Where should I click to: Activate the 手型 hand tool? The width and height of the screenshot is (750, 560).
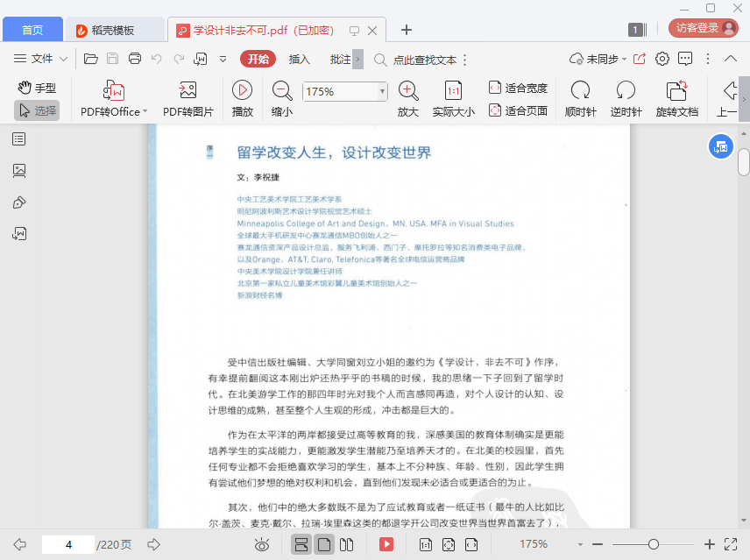[x=37, y=88]
